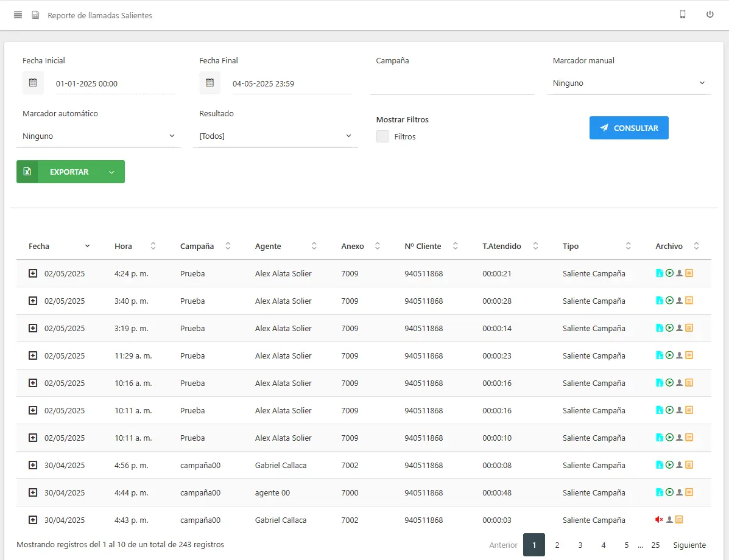Click the CONSULTAR button

629,128
